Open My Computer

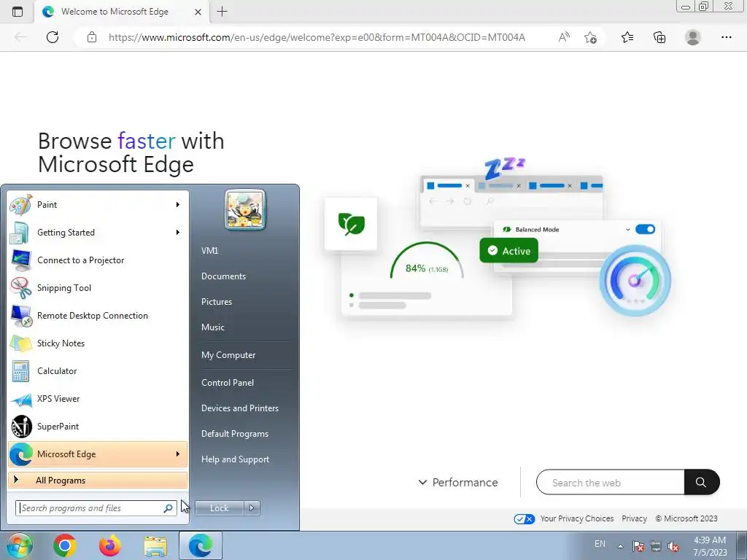click(x=228, y=355)
